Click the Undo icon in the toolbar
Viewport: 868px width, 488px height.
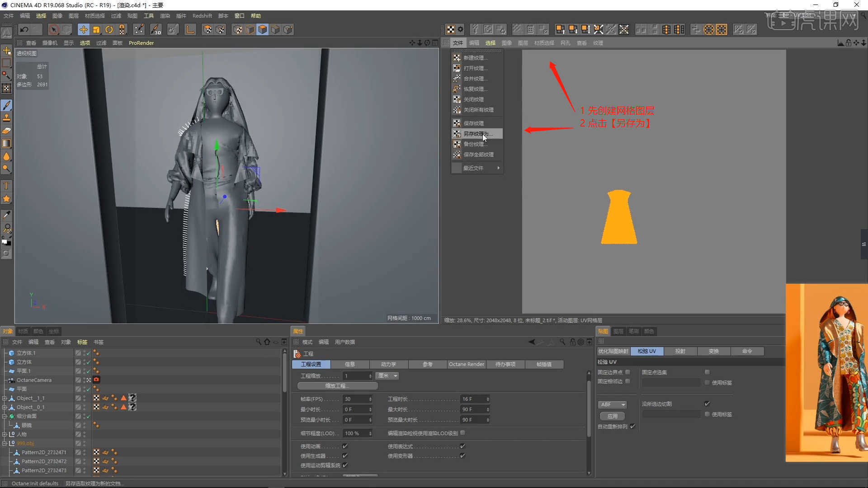point(24,29)
